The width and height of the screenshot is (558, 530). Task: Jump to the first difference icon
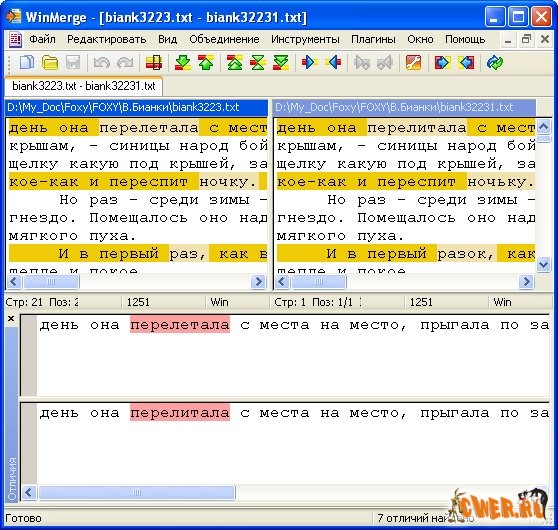235,63
